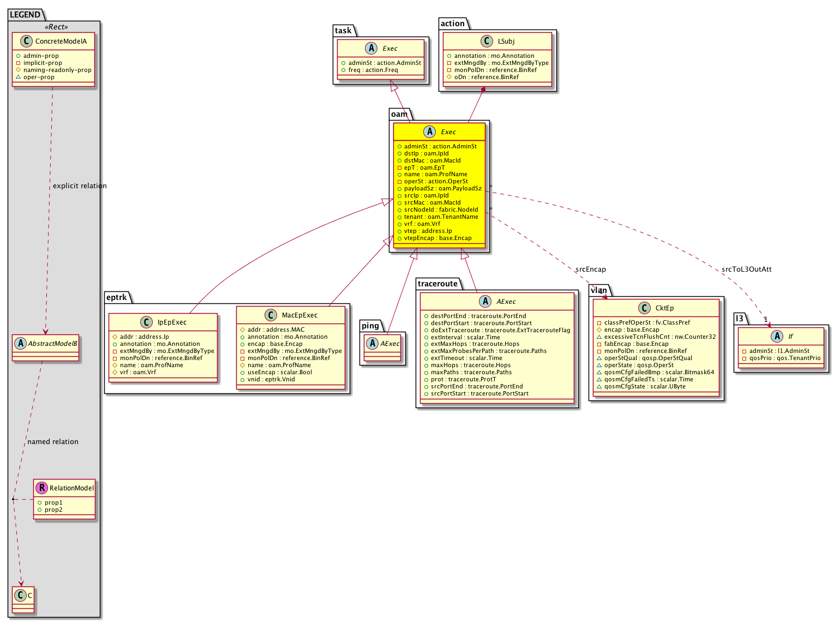
Task: Click the srcToL3OutAtt relation label
Action: [746, 269]
